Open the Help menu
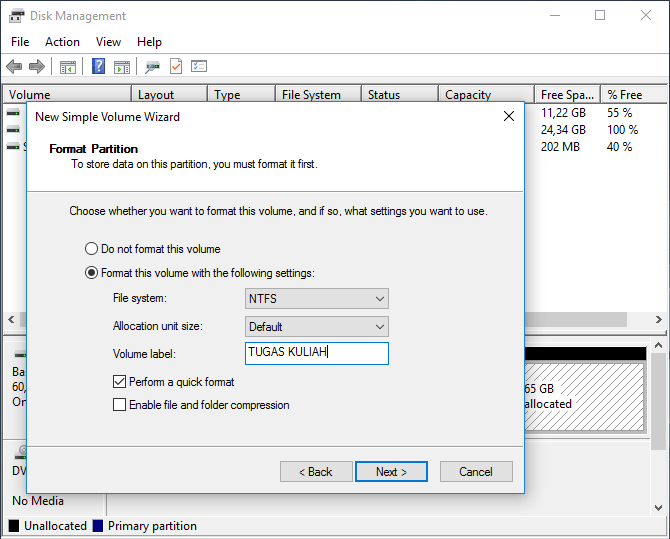The height and width of the screenshot is (539, 670). [149, 42]
